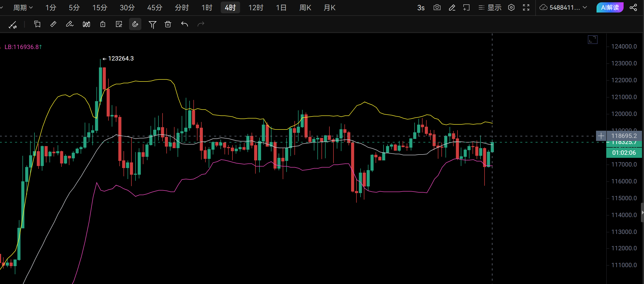Click the redo arrow icon
Viewport: 644px width, 284px height.
click(x=201, y=24)
